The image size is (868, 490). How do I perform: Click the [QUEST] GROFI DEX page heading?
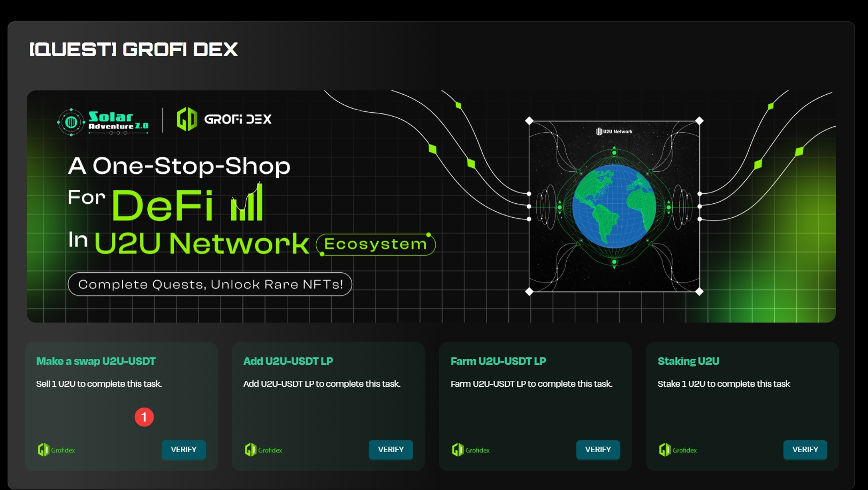click(x=133, y=50)
